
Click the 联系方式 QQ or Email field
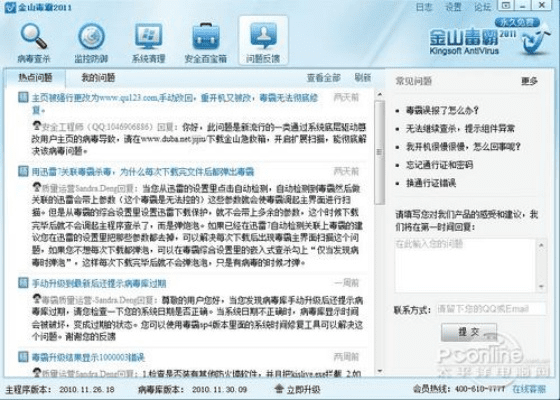pyautogui.click(x=491, y=309)
